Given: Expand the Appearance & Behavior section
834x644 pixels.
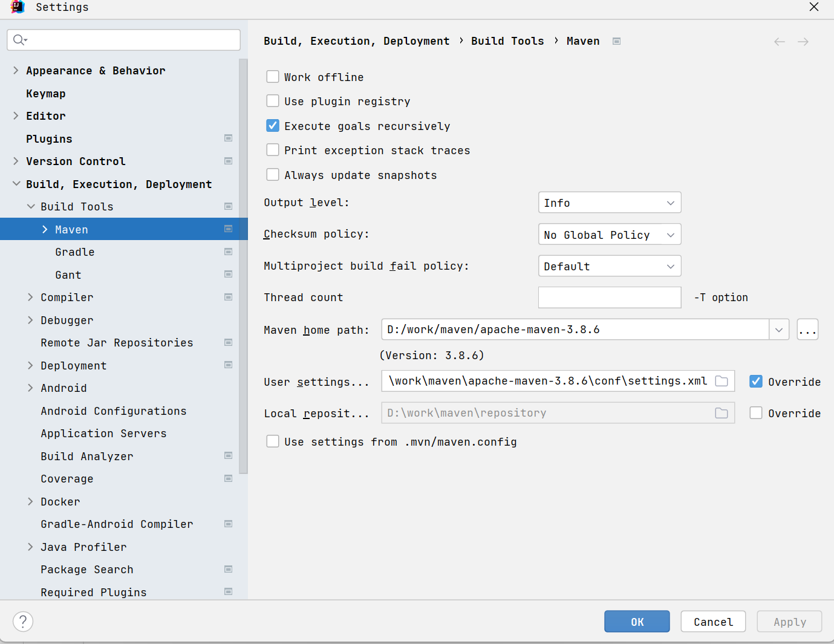Looking at the screenshot, I should pos(16,71).
